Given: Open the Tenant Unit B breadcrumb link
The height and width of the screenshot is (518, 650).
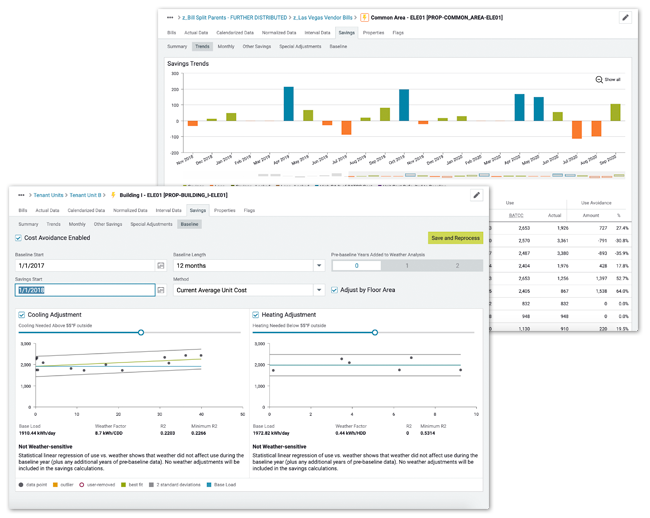Looking at the screenshot, I should (84, 195).
